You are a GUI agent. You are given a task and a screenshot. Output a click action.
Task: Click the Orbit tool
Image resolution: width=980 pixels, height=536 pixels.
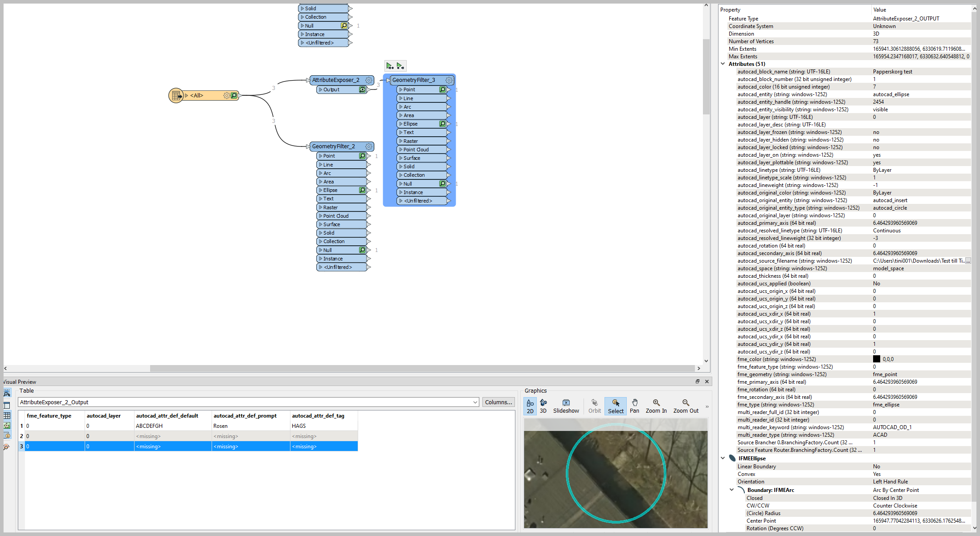[x=594, y=406]
